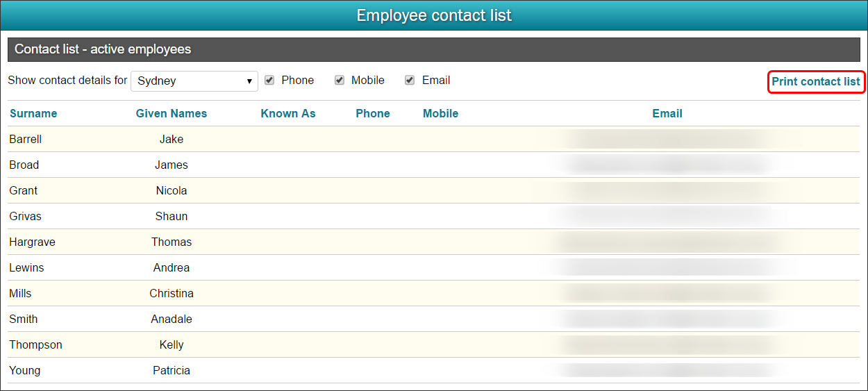868x391 pixels.
Task: Sort by the Mobile column header
Action: point(441,114)
